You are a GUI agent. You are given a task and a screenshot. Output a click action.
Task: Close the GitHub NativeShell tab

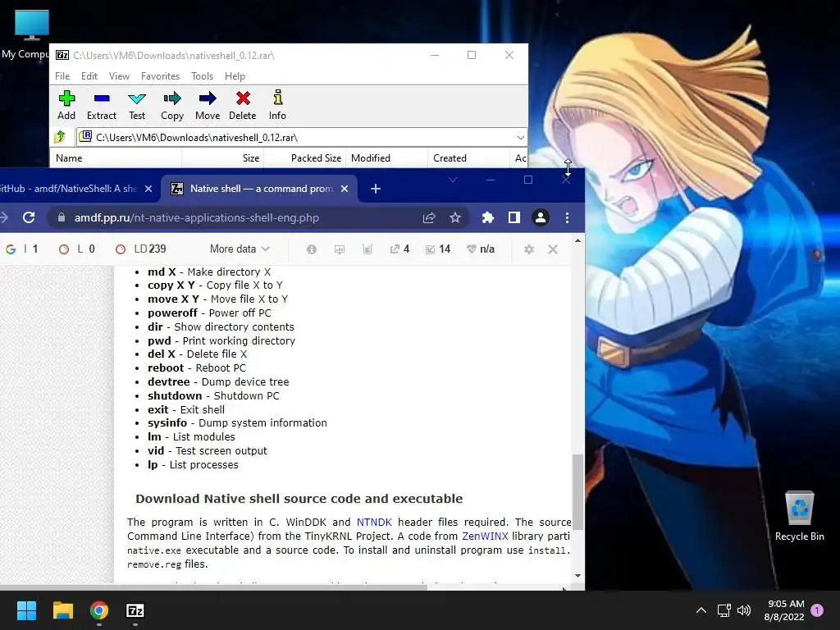148,189
